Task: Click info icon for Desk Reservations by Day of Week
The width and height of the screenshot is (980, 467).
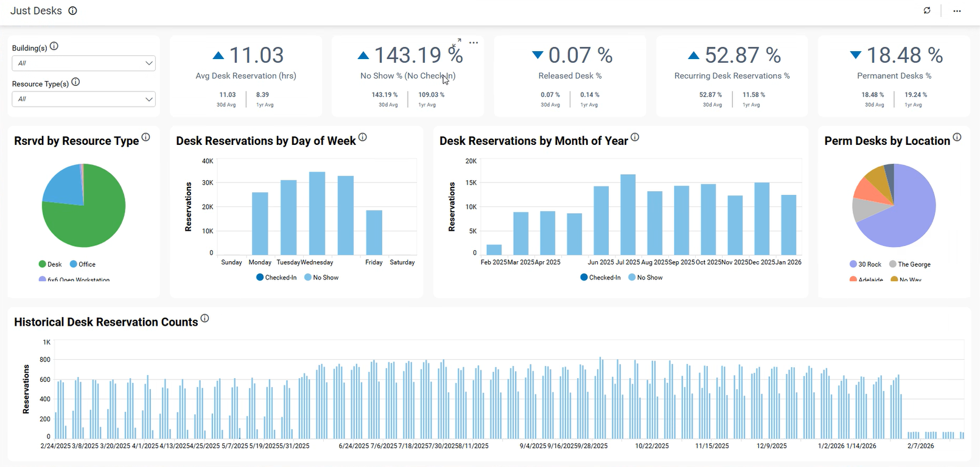Action: [x=363, y=138]
